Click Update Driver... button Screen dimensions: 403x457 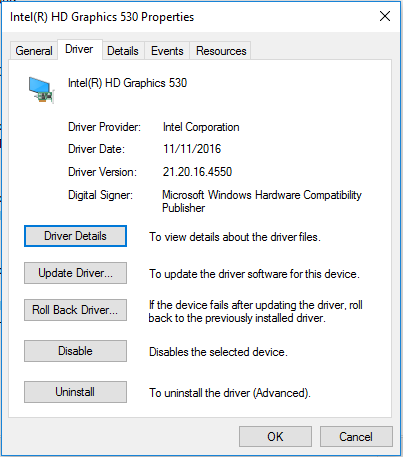tap(75, 273)
